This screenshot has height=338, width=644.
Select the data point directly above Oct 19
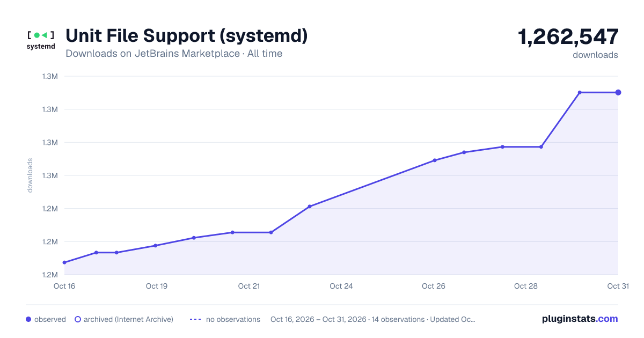click(156, 245)
